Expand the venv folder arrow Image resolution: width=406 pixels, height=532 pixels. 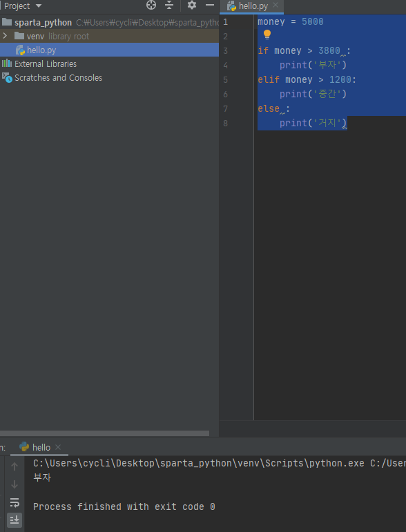coord(5,36)
